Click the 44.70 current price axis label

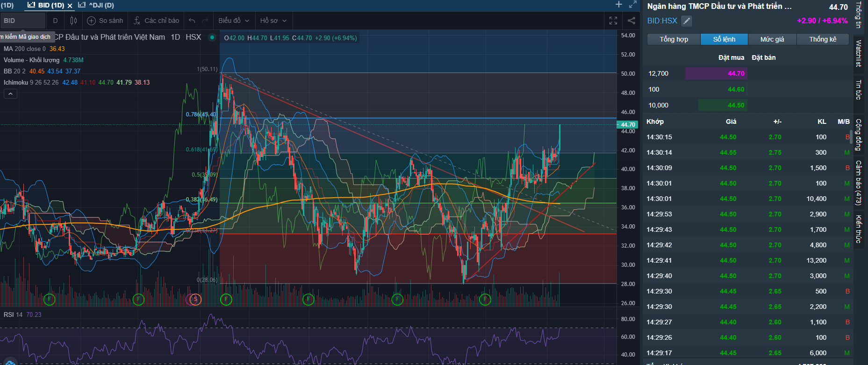[x=627, y=125]
